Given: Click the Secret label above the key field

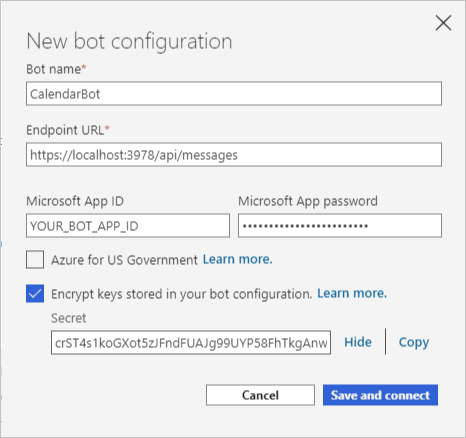Looking at the screenshot, I should click(69, 318).
